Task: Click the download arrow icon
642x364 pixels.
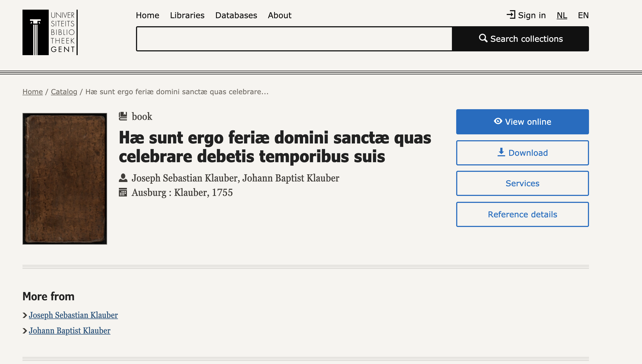Action: pos(501,152)
